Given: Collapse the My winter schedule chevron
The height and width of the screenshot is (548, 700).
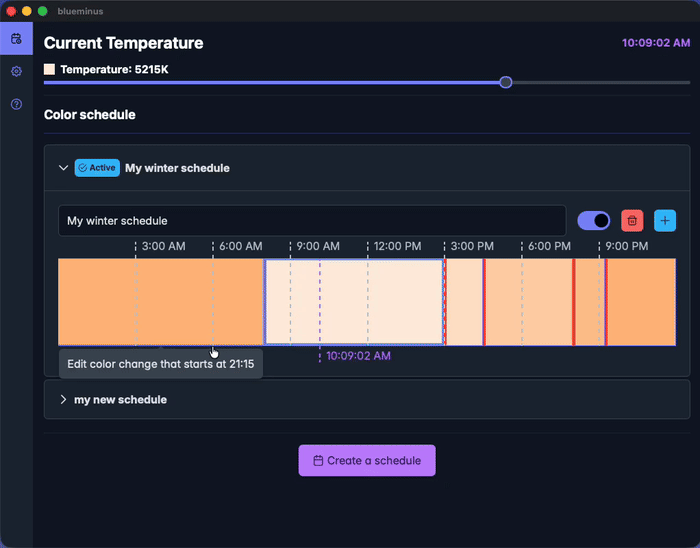Looking at the screenshot, I should [x=64, y=168].
